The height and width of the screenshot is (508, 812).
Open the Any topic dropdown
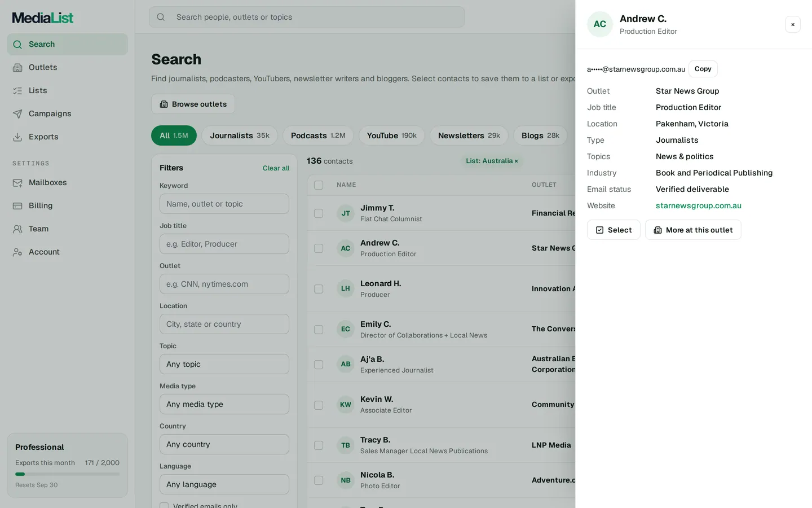[x=224, y=364]
